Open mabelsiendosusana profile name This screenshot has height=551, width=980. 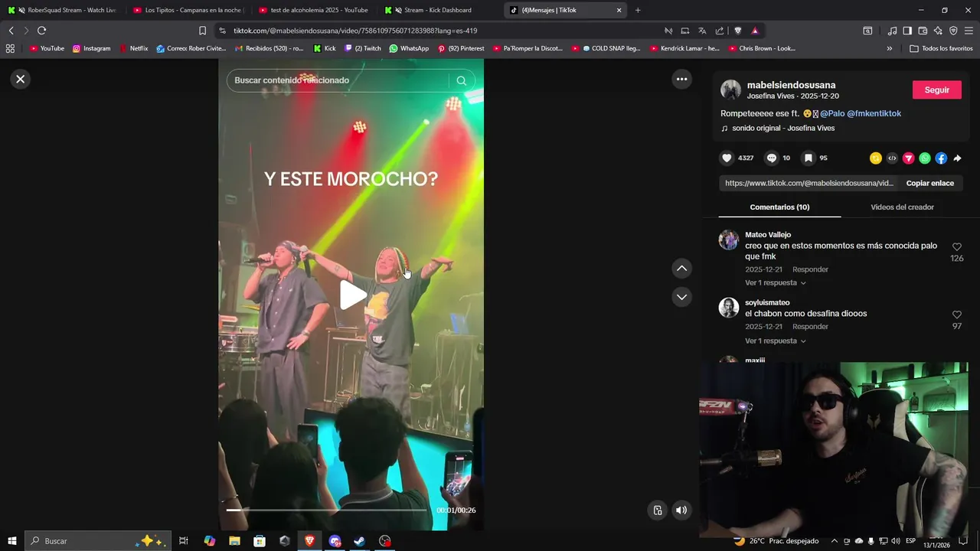coord(791,85)
